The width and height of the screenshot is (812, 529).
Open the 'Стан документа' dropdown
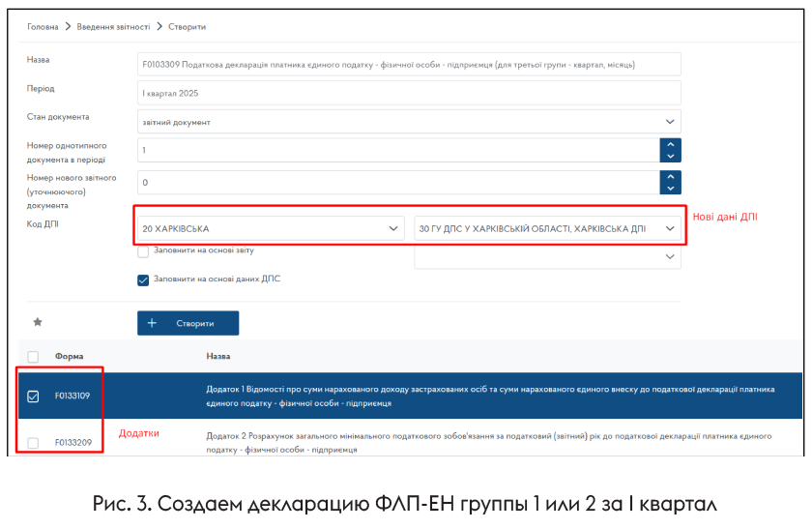click(x=410, y=122)
